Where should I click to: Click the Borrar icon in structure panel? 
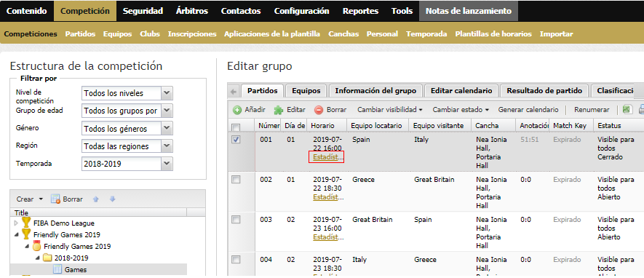click(x=56, y=199)
